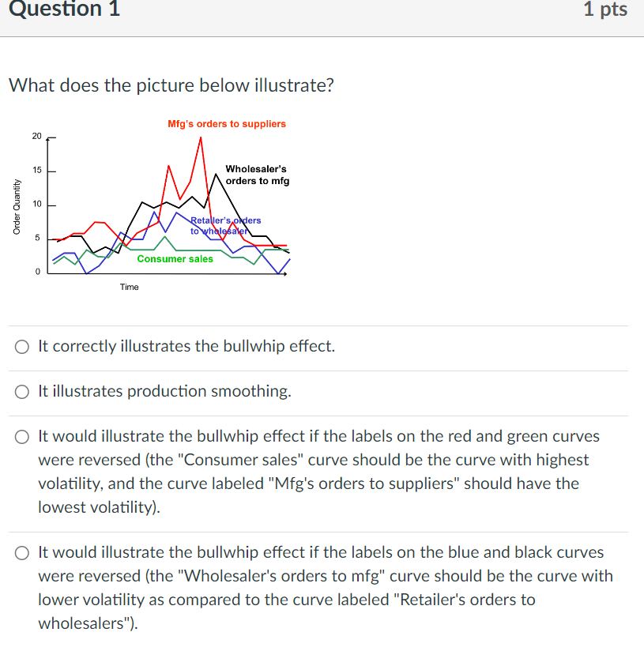Click the "Retailer's orders to wholesaler" label
The width and height of the screenshot is (644, 666).
[224, 224]
